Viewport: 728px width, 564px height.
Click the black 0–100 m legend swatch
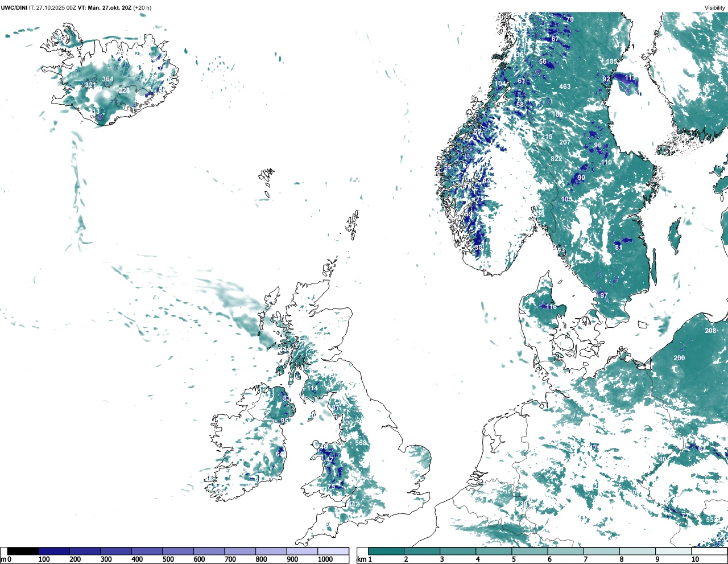click(23, 551)
